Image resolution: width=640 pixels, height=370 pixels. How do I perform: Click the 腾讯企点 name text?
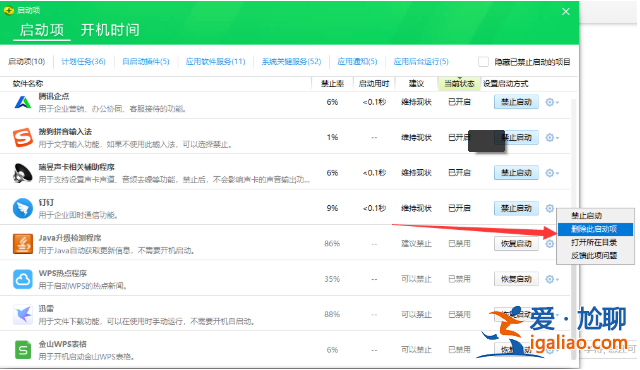click(x=54, y=97)
